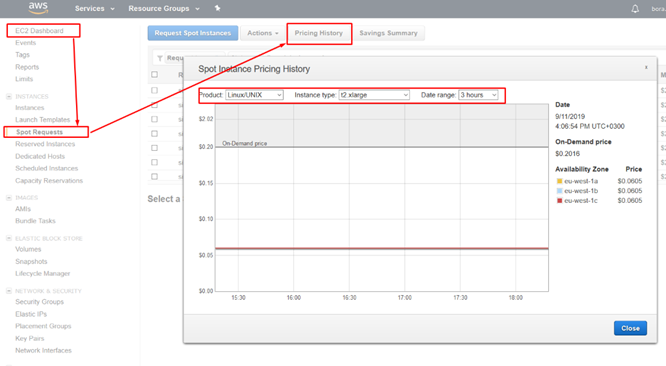This screenshot has height=366, width=666.
Task: Open the Product Linux/UNIX dropdown
Action: click(x=254, y=95)
